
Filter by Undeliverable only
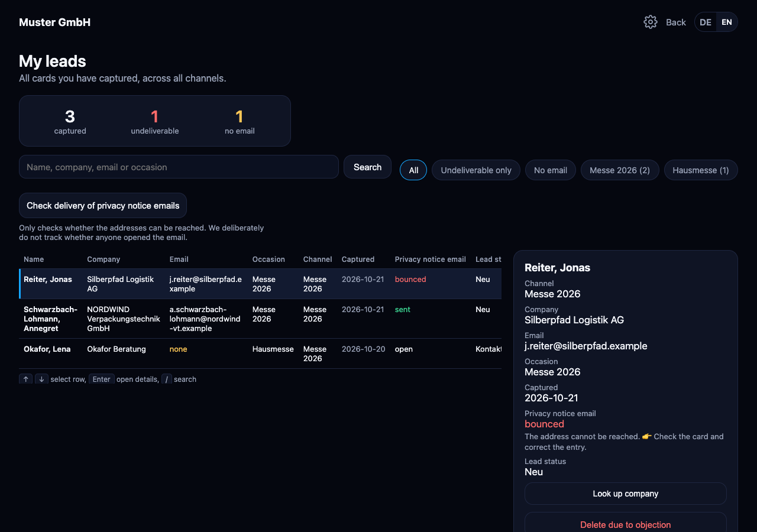pyautogui.click(x=476, y=170)
